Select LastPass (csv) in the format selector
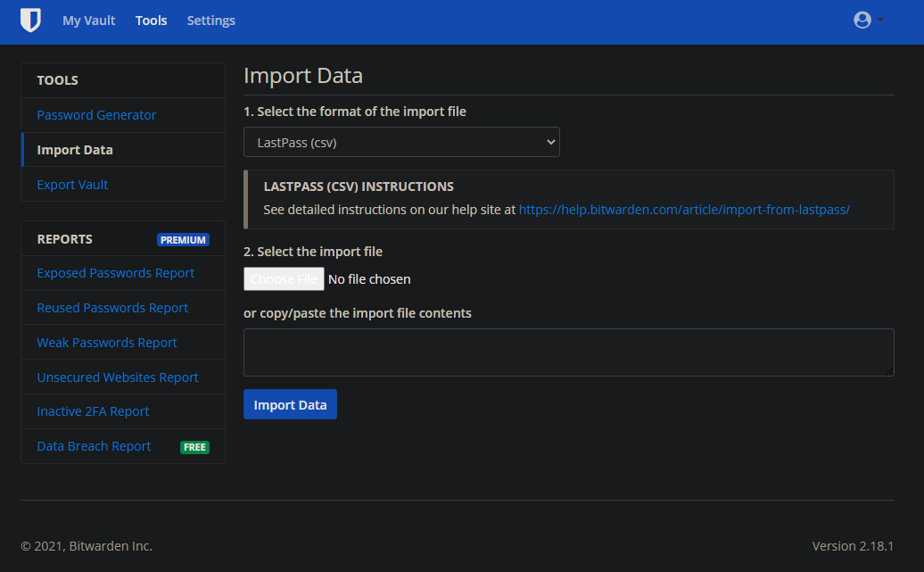924x572 pixels. coord(400,141)
